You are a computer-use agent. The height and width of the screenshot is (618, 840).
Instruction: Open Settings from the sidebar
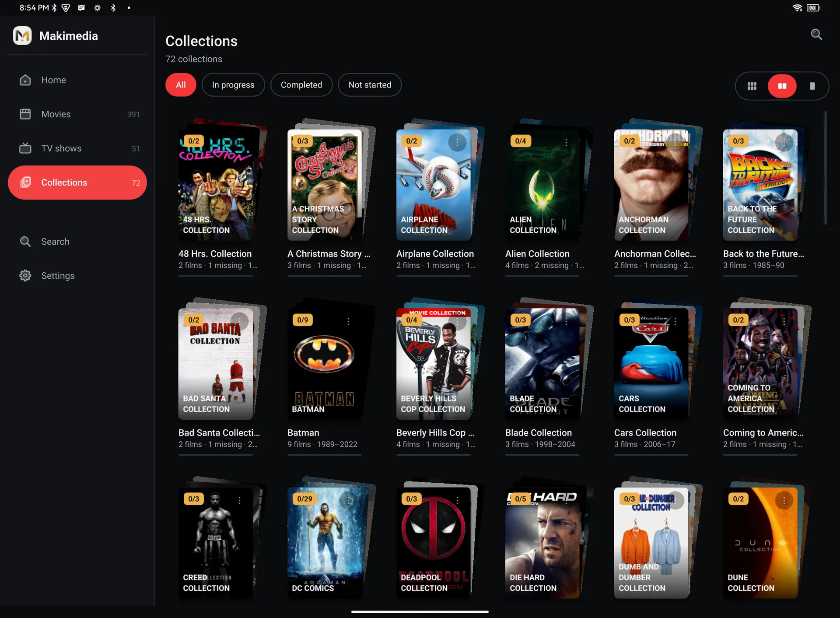click(77, 276)
